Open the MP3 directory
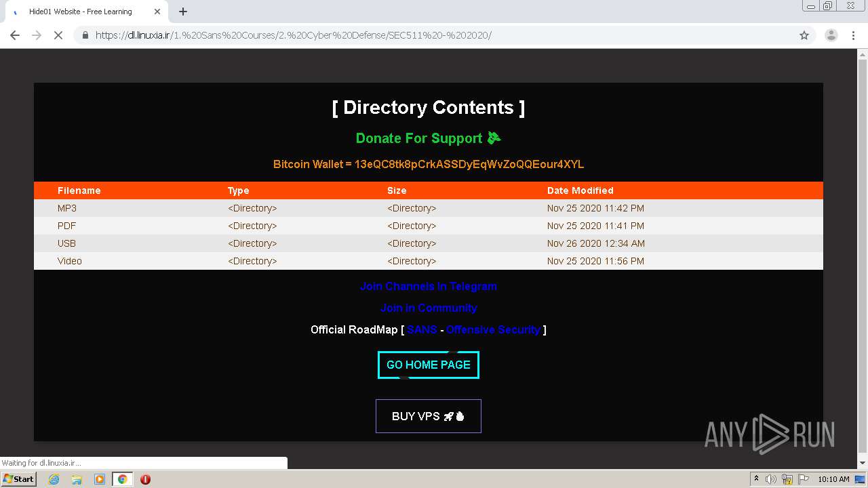Screen dimensions: 868x488 (67, 208)
